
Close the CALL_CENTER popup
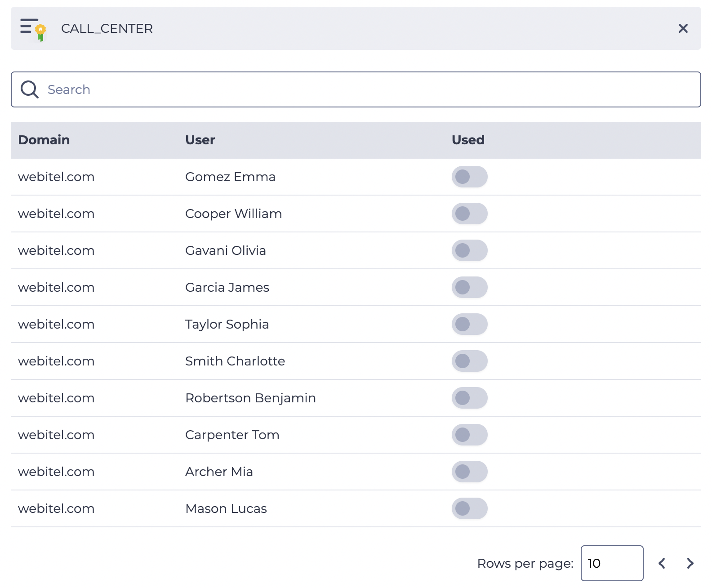point(683,28)
